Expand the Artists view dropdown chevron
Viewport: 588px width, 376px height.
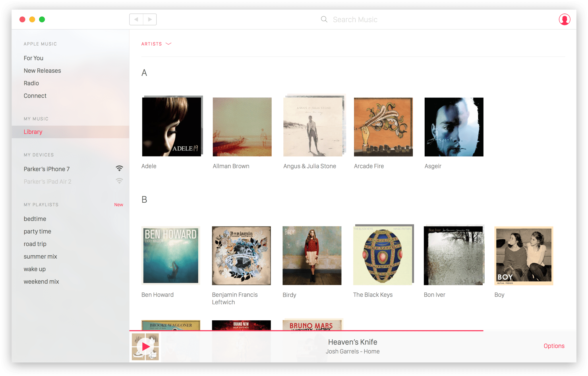click(x=169, y=44)
